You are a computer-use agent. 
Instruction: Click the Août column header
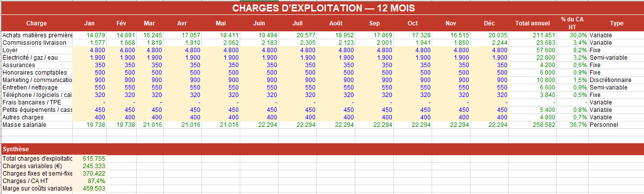[x=336, y=23]
